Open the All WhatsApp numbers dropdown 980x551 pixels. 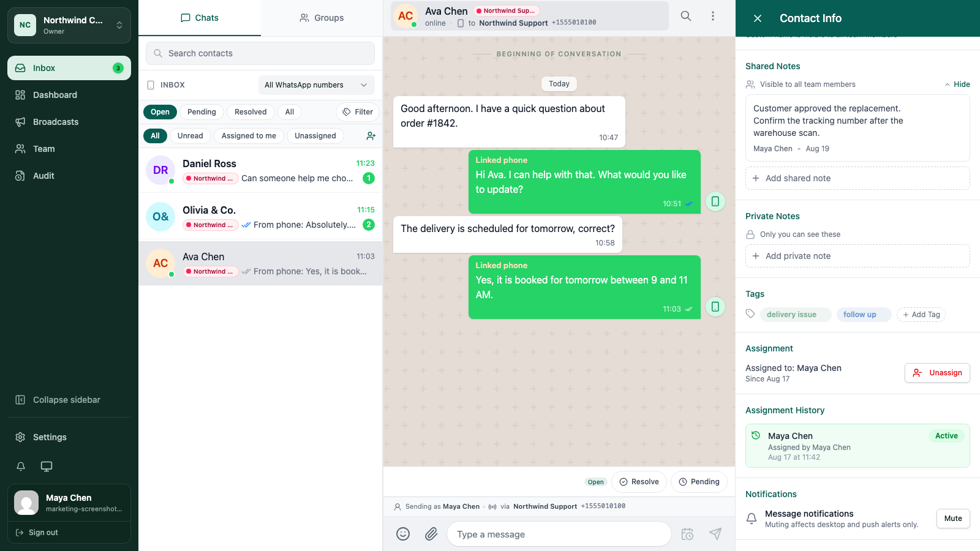[x=317, y=85]
